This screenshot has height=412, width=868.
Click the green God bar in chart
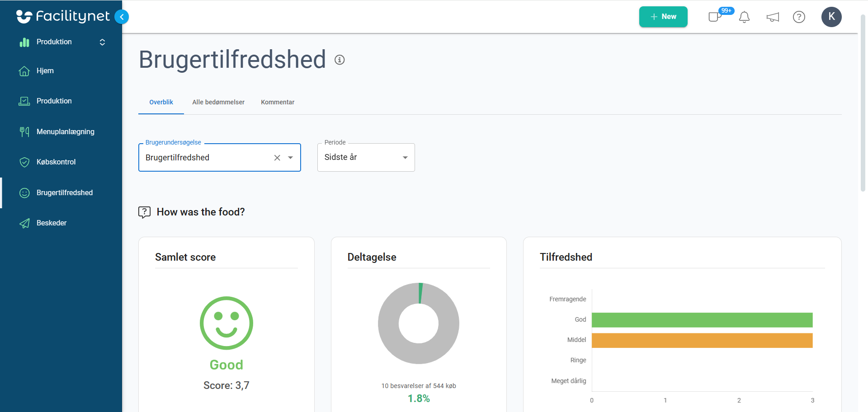[x=702, y=320]
